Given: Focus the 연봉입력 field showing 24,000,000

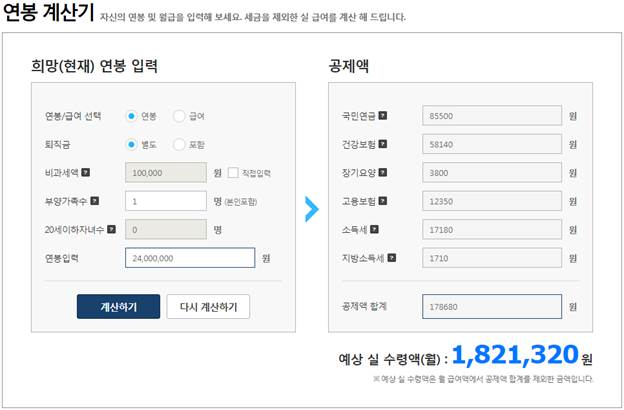Looking at the screenshot, I should tap(190, 258).
